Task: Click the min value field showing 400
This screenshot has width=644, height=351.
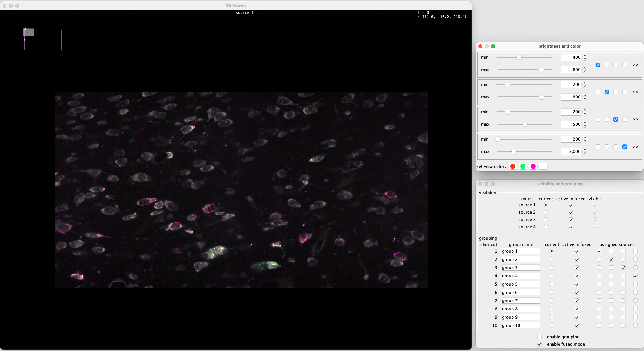Action: 571,57
